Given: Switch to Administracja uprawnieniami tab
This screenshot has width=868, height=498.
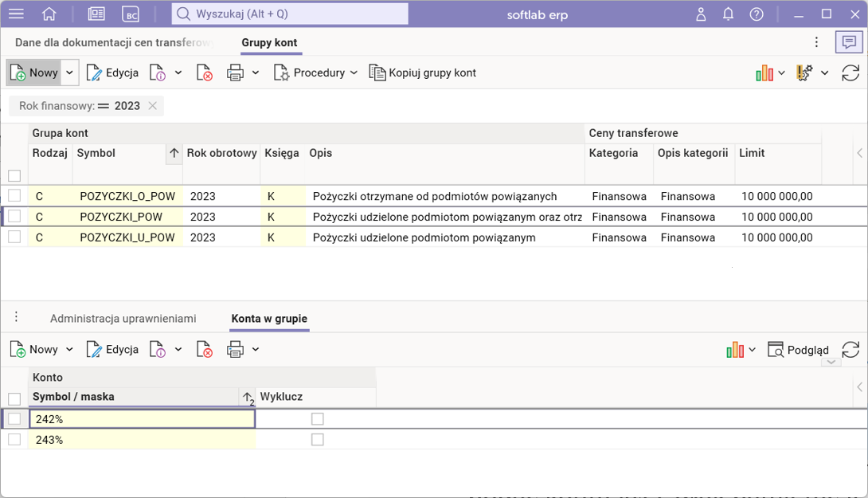Looking at the screenshot, I should pos(123,319).
